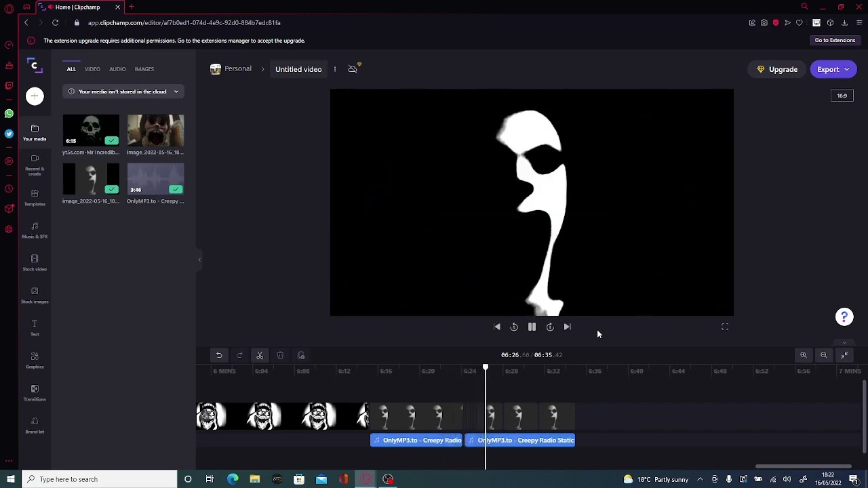Open the Transitions panel

[35, 393]
